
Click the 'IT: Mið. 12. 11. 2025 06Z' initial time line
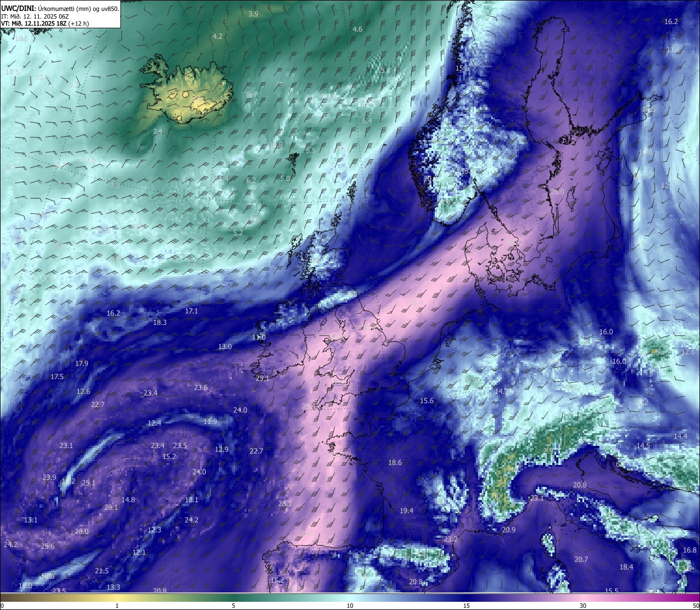[x=35, y=16]
